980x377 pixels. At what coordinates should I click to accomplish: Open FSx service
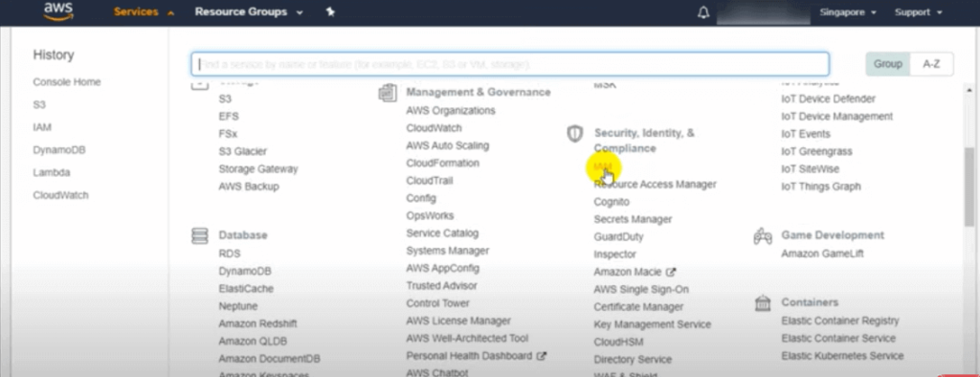coord(228,134)
